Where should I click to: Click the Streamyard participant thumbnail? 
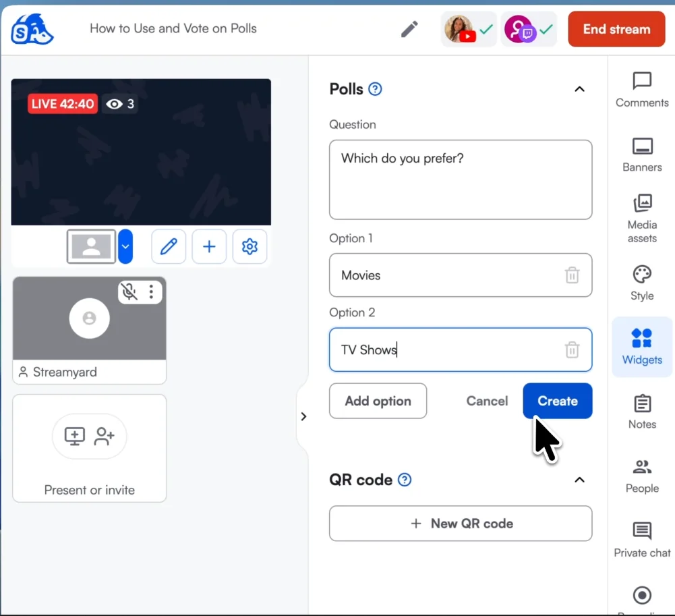[90, 318]
